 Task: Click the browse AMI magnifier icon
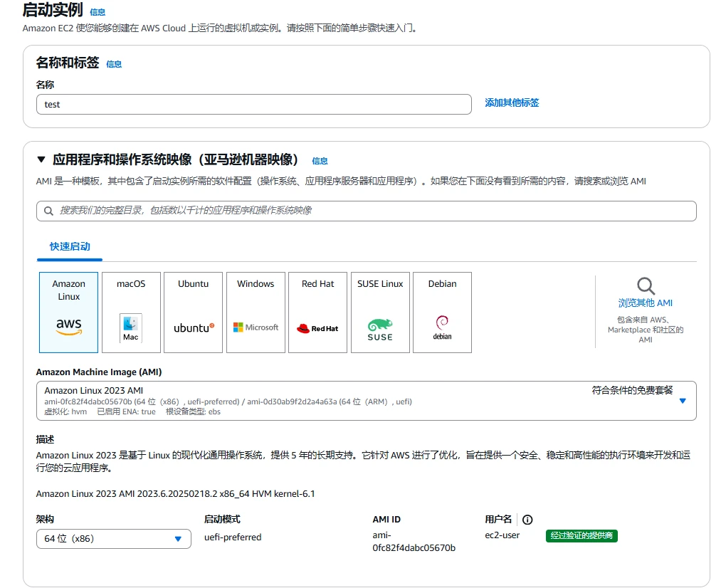pyautogui.click(x=646, y=286)
